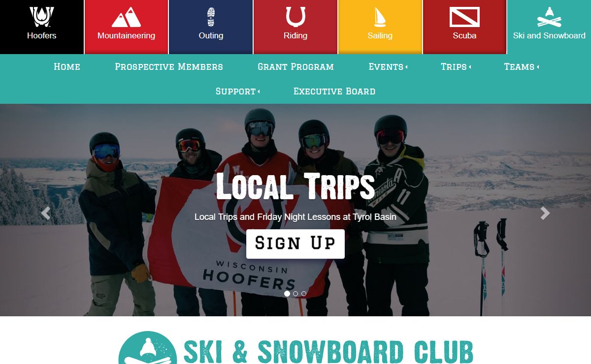The width and height of the screenshot is (591, 364).
Task: Select the Mountaineering mountain icon
Action: 126,17
